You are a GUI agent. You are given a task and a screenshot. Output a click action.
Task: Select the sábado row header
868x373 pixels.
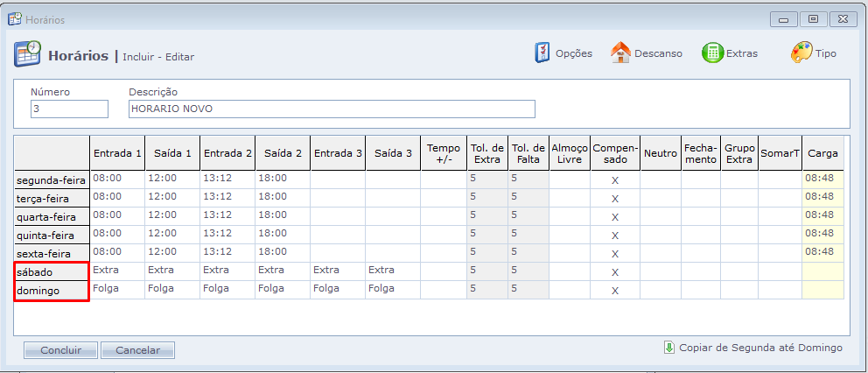coord(52,272)
